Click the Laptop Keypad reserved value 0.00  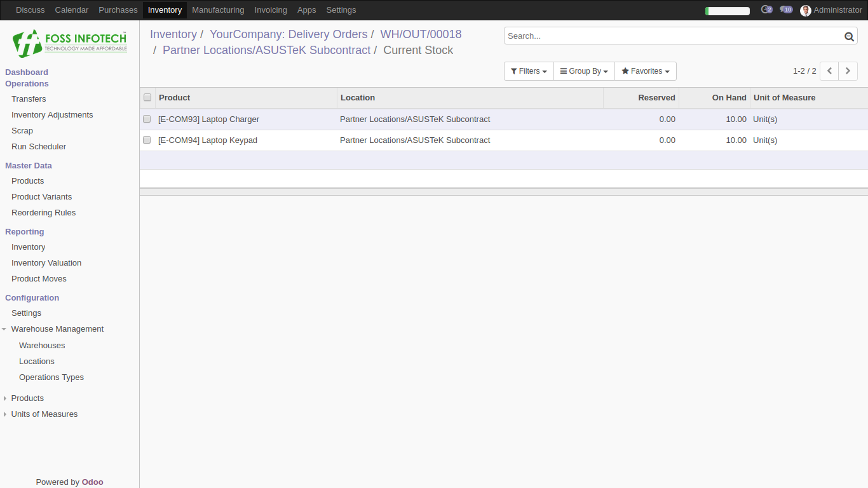pyautogui.click(x=667, y=140)
